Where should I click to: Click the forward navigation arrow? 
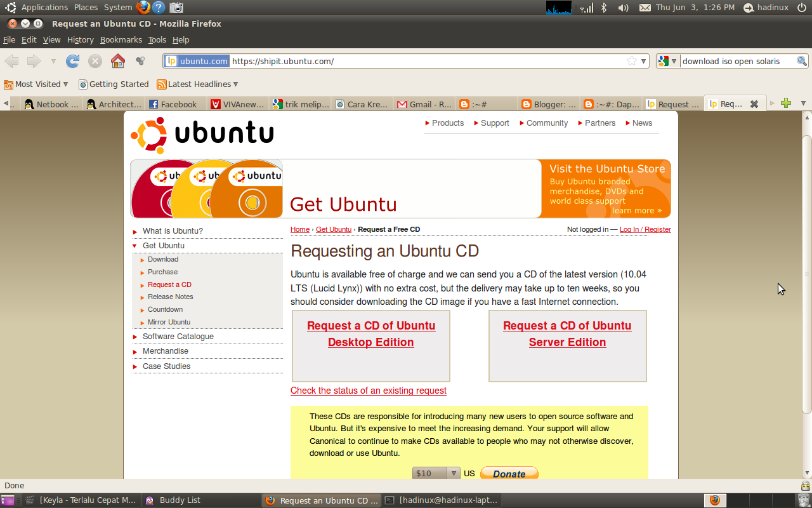tap(32, 61)
